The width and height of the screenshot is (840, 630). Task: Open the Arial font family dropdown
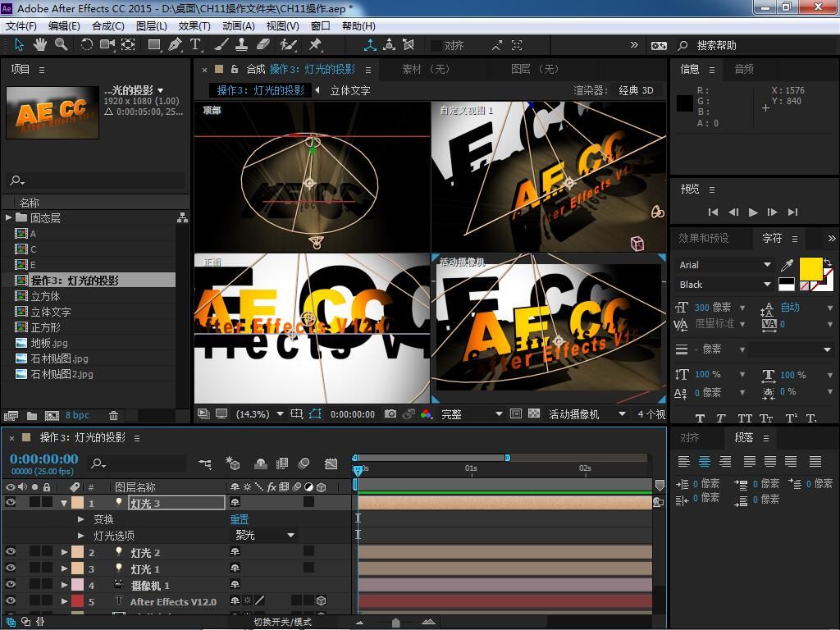pos(724,265)
